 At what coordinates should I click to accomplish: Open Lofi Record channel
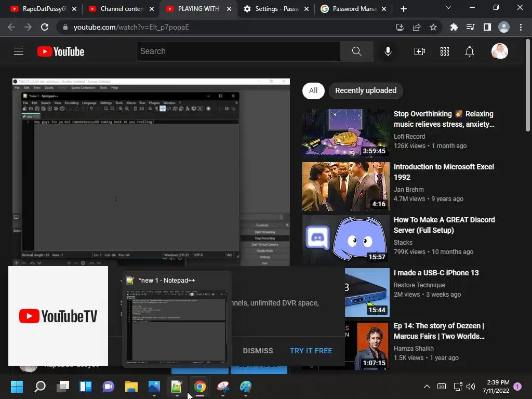coord(409,137)
